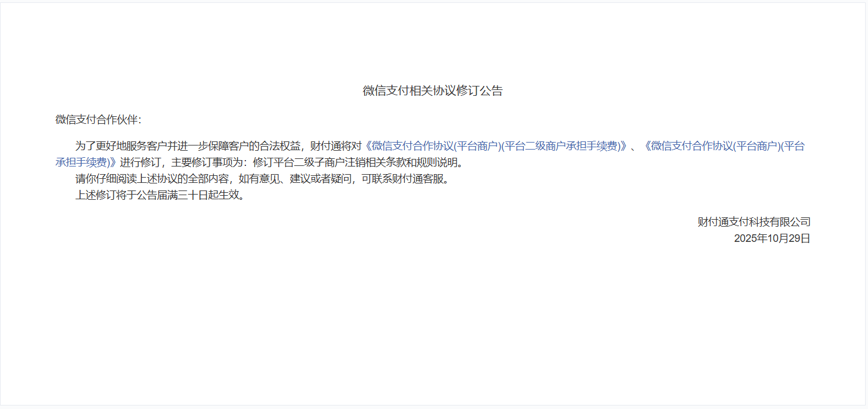Click the wrapped link text 承担手续费)》 on the second line
The height and width of the screenshot is (409, 868).
coord(86,162)
